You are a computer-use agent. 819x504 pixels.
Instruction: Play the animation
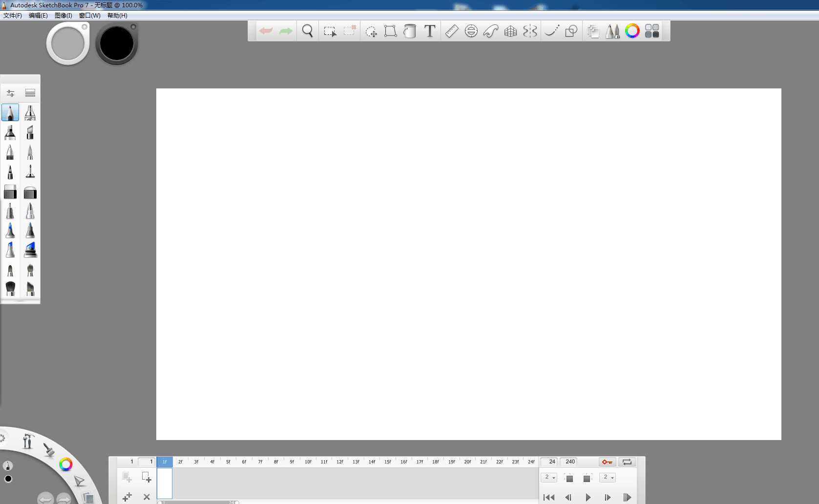coord(588,497)
